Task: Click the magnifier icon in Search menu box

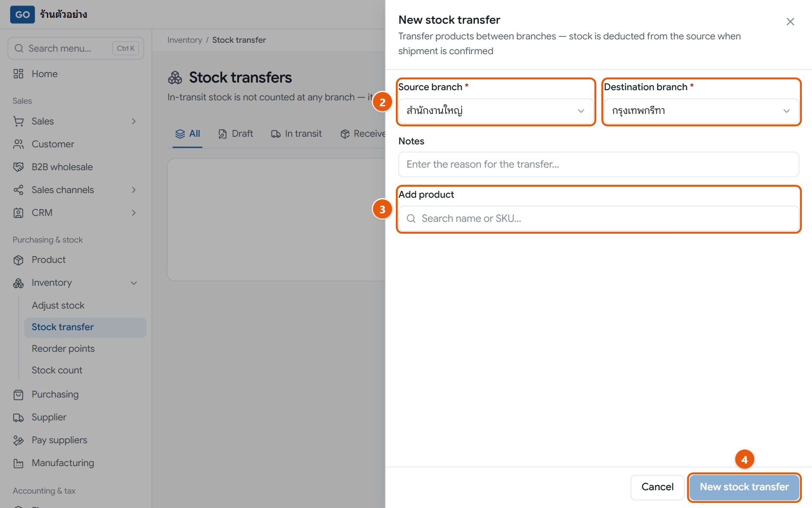Action: click(x=19, y=48)
